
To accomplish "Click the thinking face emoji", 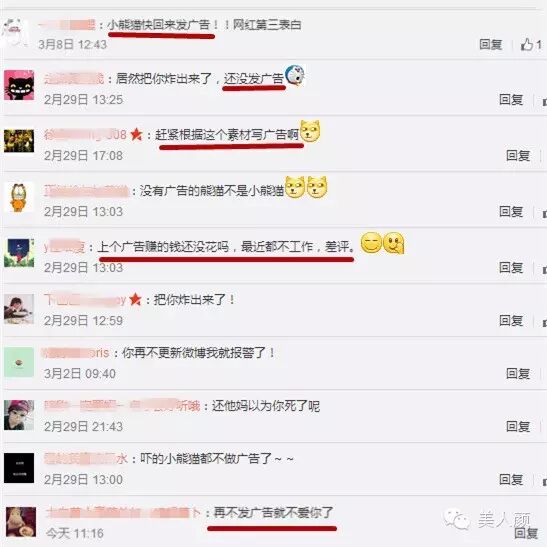I will tap(394, 243).
